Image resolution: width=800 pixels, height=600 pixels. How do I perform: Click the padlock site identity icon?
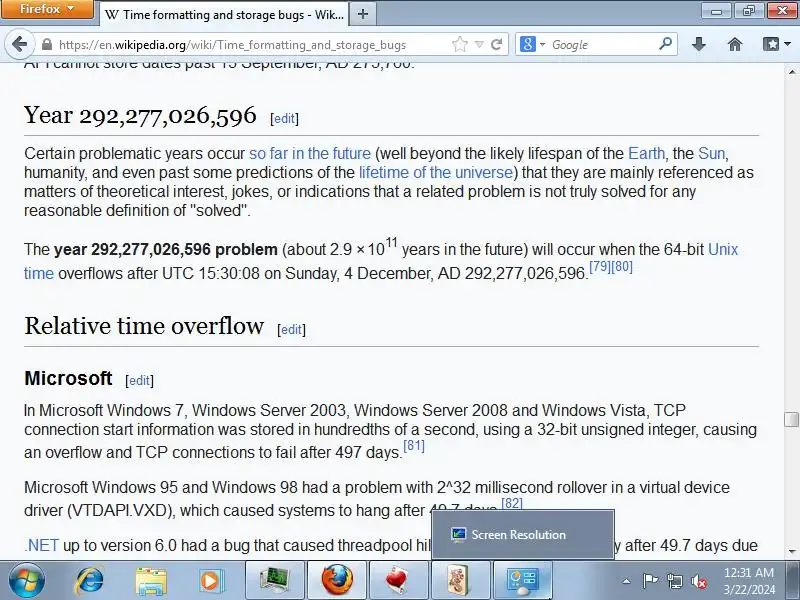coord(47,44)
